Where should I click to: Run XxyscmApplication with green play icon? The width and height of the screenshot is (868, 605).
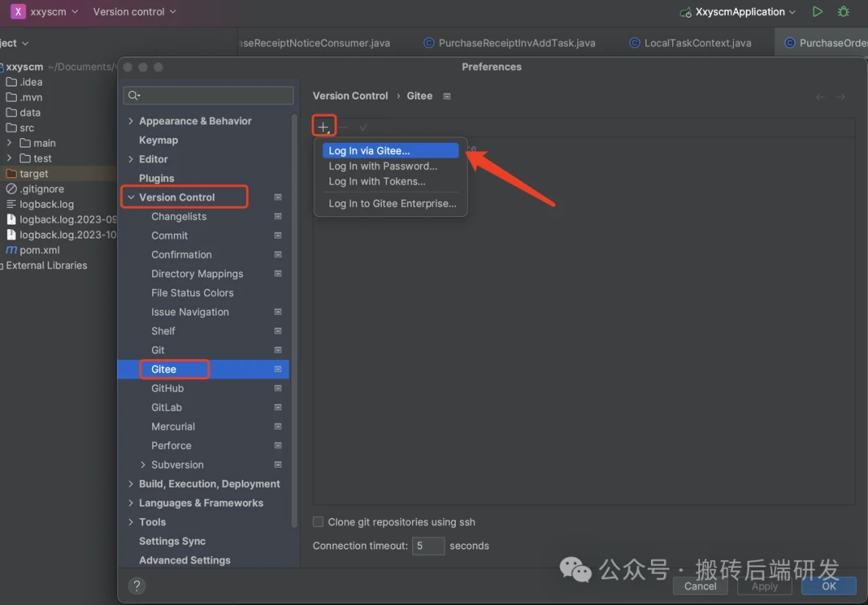[x=817, y=11]
